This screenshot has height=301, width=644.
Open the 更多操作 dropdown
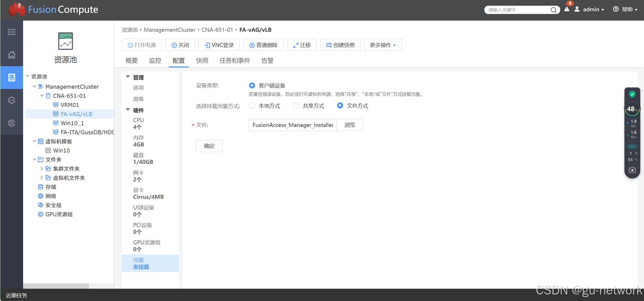(383, 45)
